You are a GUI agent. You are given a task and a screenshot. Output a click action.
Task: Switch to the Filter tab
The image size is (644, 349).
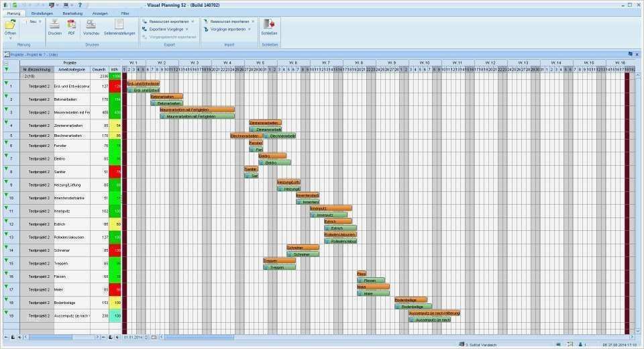[125, 13]
